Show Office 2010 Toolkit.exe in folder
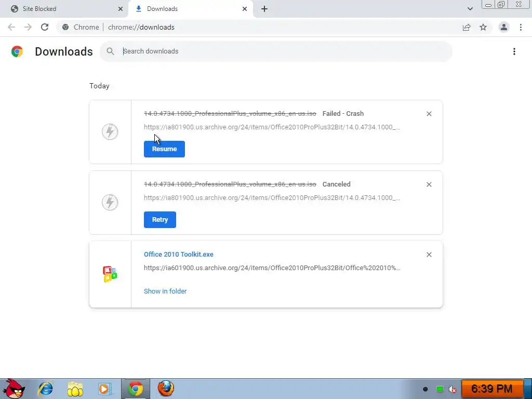 pyautogui.click(x=165, y=291)
